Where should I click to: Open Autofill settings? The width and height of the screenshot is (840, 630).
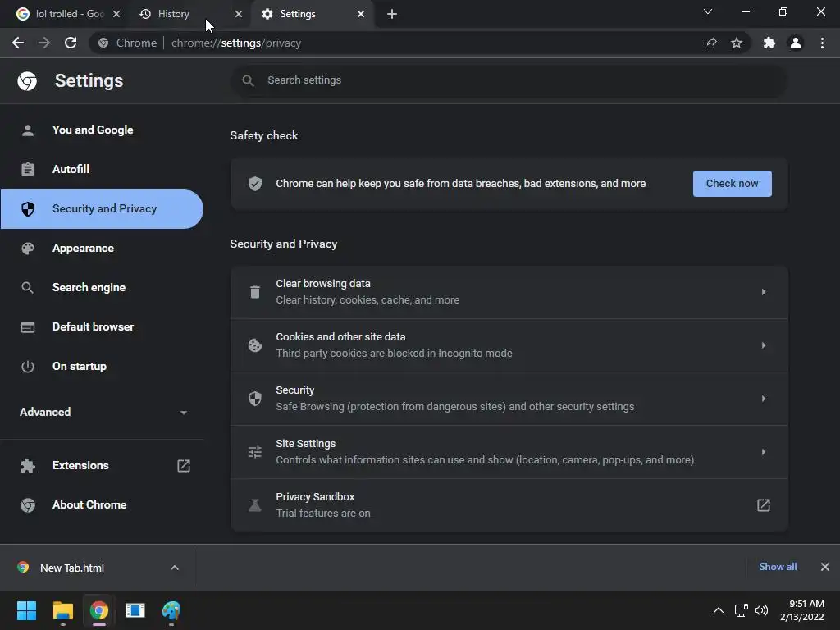pyautogui.click(x=102, y=169)
